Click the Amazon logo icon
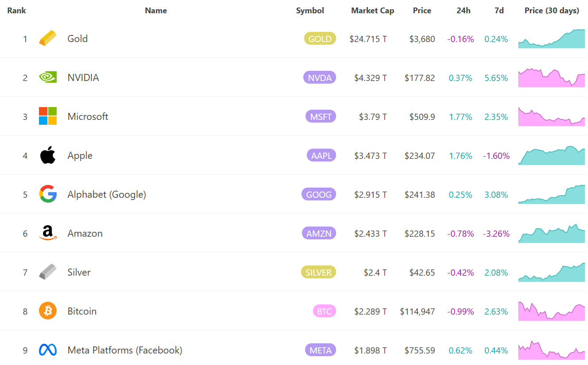Screen dimensions: 588x365 tap(48, 233)
